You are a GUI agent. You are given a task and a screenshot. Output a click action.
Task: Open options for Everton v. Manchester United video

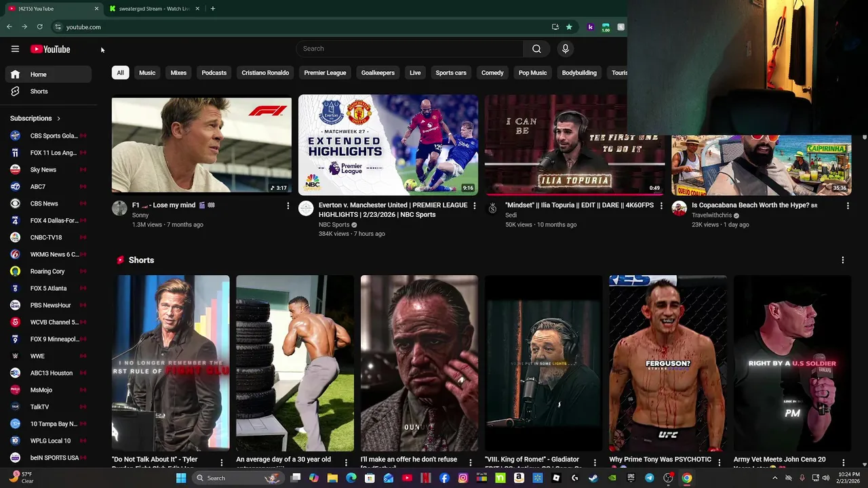tap(474, 205)
